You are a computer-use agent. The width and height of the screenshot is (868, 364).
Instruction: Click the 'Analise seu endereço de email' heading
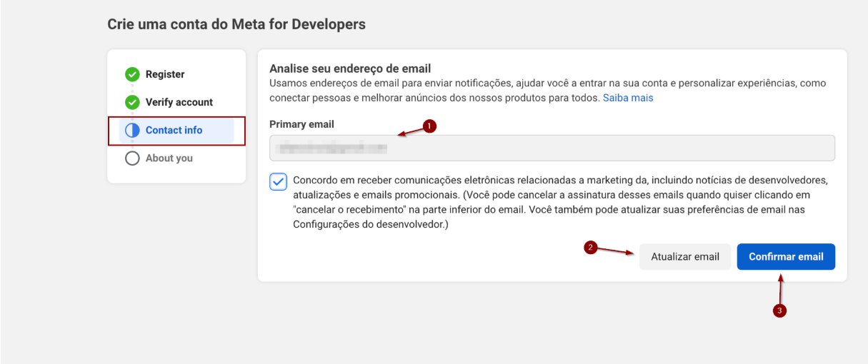coord(350,69)
